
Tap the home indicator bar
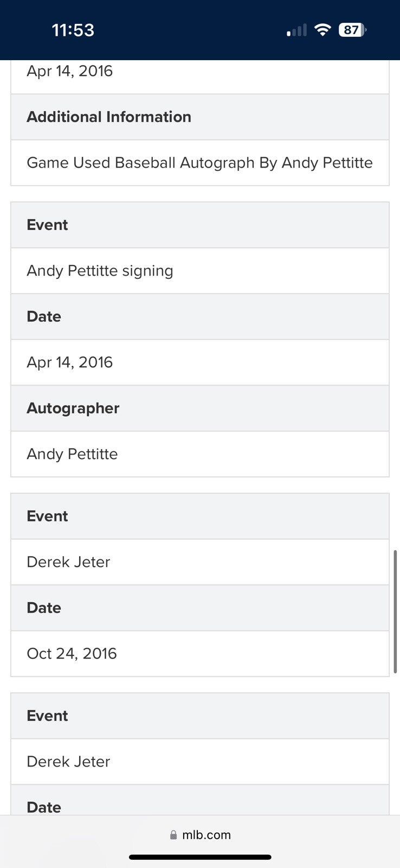tap(200, 857)
